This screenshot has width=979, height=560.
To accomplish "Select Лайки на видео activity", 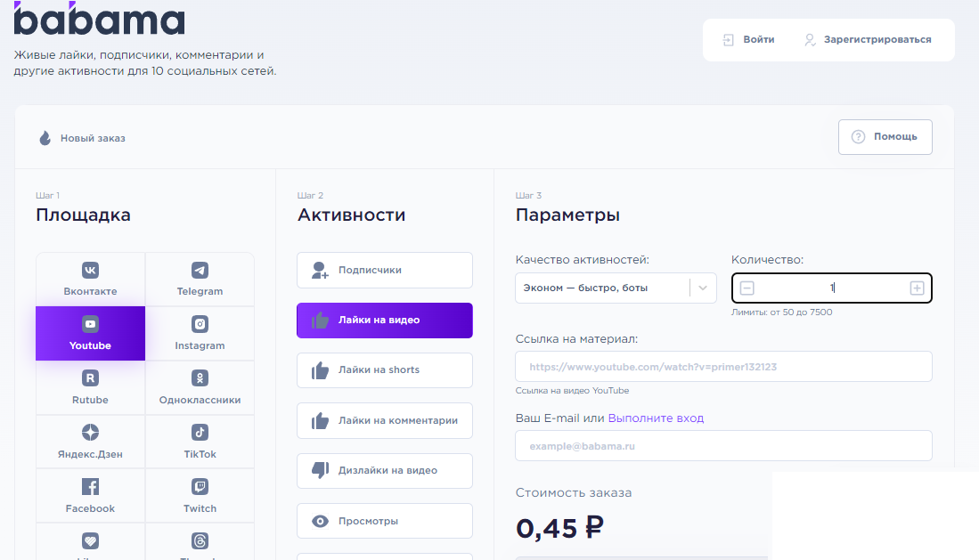I will pos(385,321).
